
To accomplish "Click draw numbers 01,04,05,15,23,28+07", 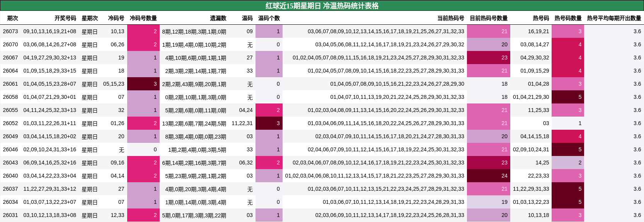I will click(50, 84).
